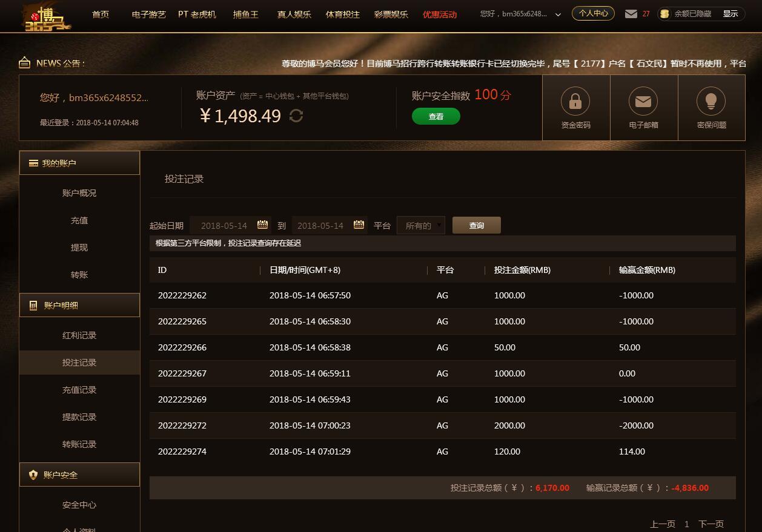Open 红利记录 in the sidebar
The height and width of the screenshot is (532, 762).
click(x=79, y=335)
